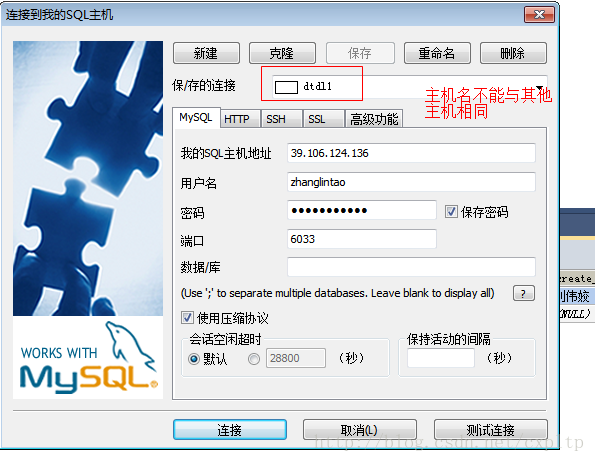
Task: Click the 连接 button
Action: pos(230,430)
